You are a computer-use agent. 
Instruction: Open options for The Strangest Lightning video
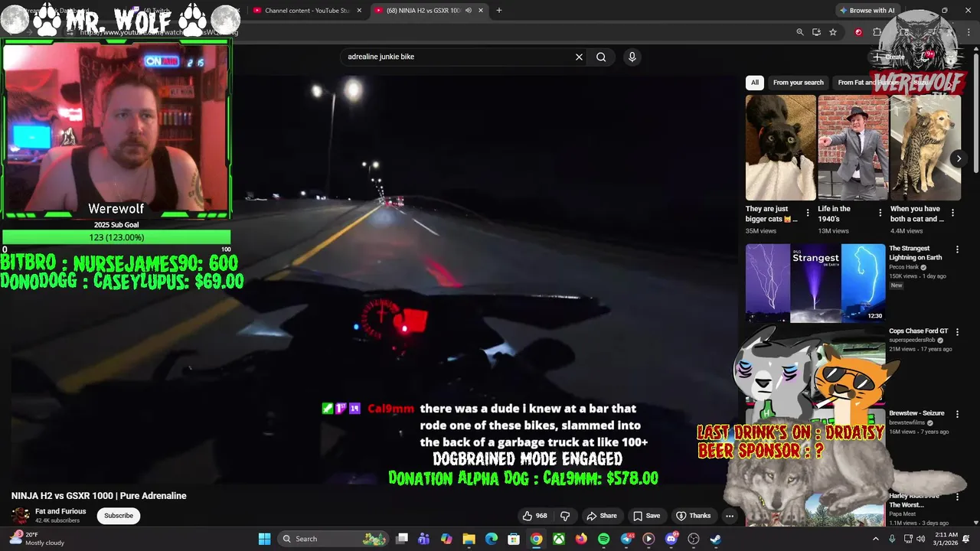tap(956, 249)
